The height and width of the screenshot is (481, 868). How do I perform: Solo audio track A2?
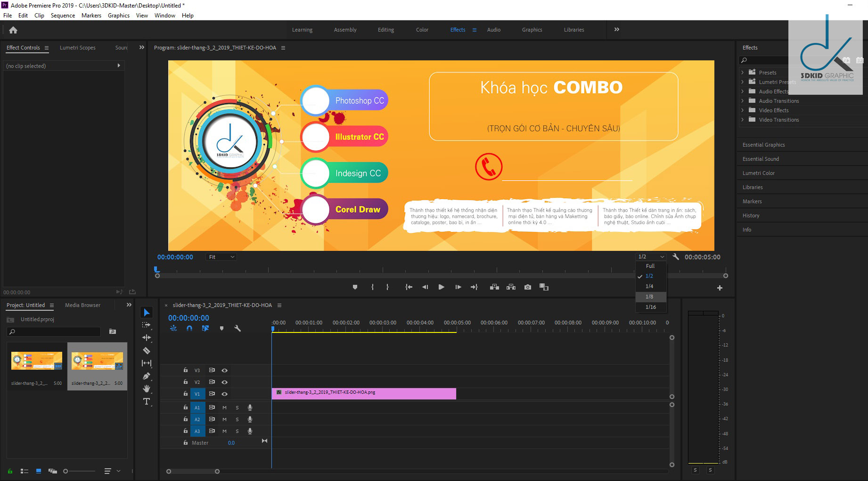pos(237,419)
